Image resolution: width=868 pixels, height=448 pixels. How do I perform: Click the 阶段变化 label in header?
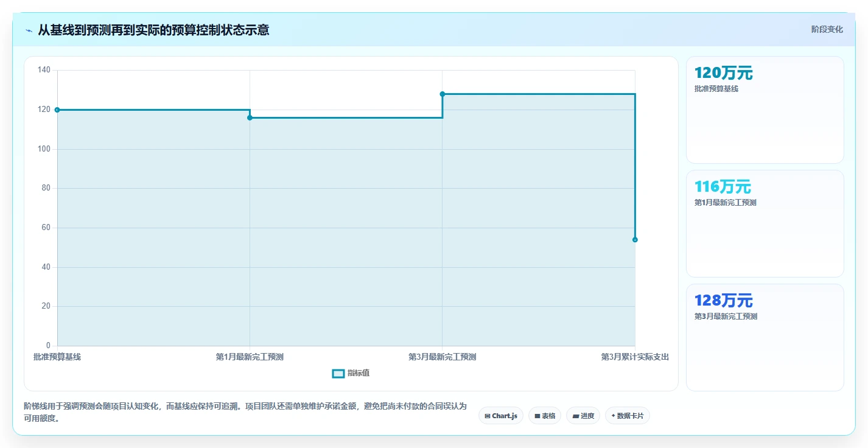tap(827, 29)
